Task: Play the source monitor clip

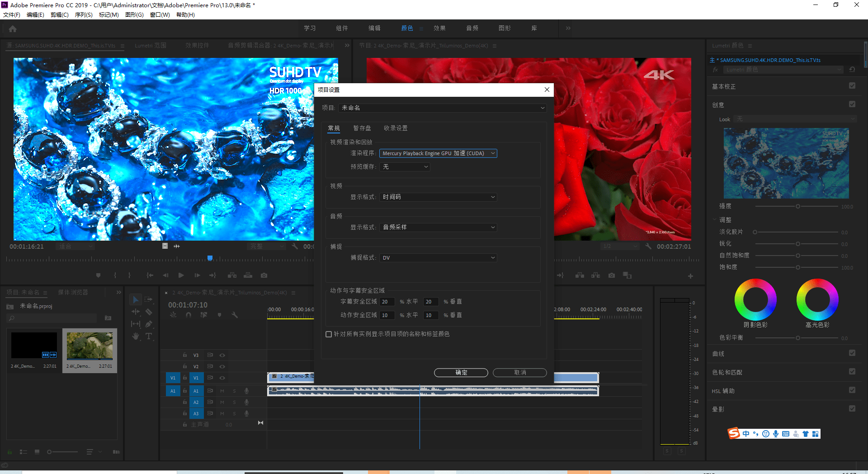Action: pyautogui.click(x=181, y=275)
